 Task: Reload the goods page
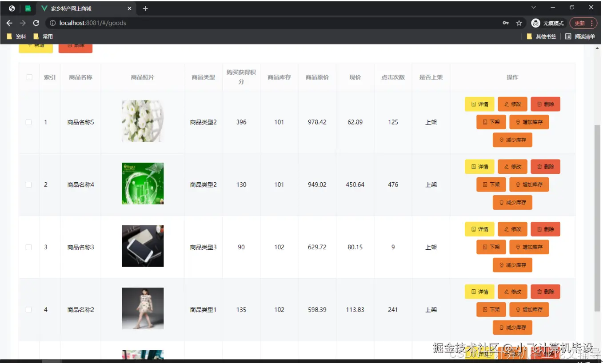(36, 23)
